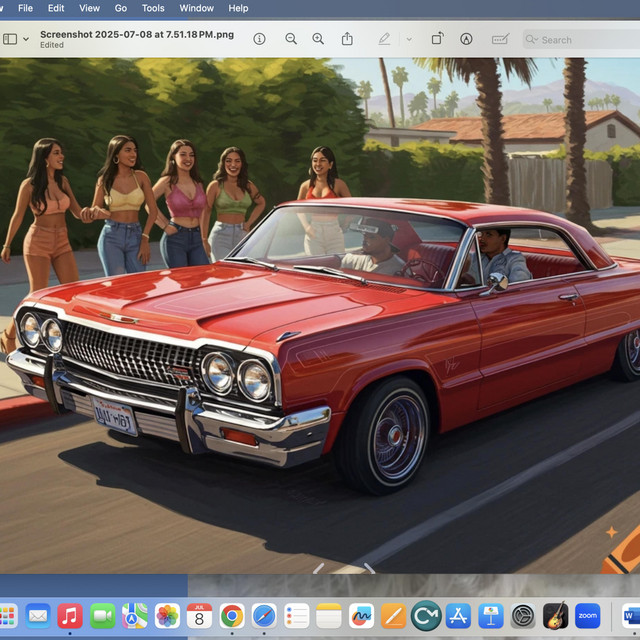Rotate the image using toolbar icon
The height and width of the screenshot is (640, 640).
[x=437, y=39]
